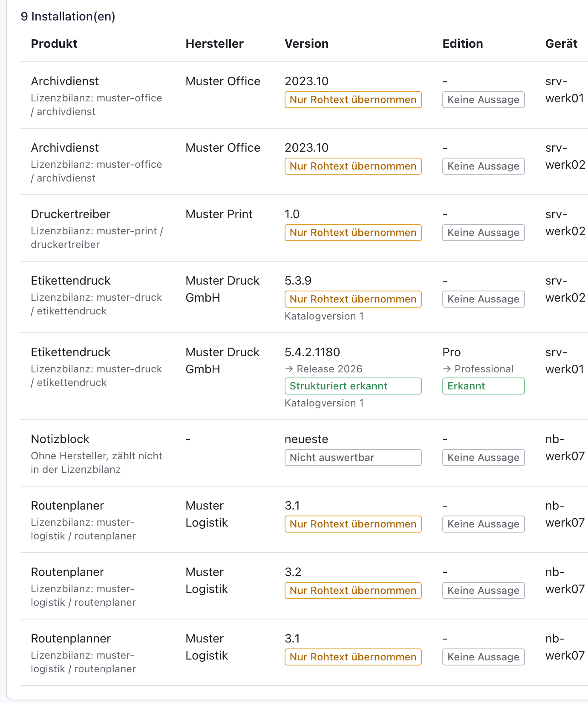Click 'Katalogversion 1' under version 5.4.2.1180
588x703 pixels.
click(x=324, y=403)
